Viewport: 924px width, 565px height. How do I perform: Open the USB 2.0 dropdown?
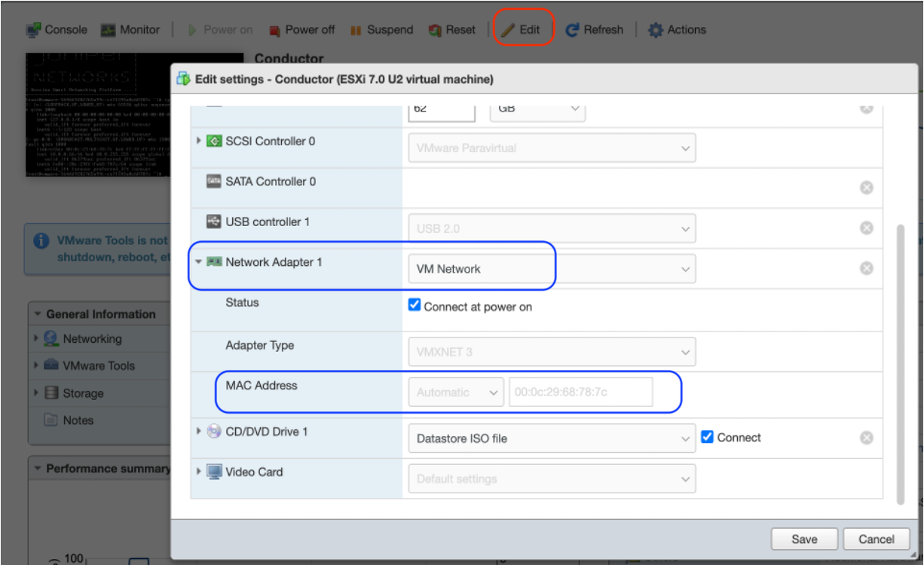[x=552, y=228]
